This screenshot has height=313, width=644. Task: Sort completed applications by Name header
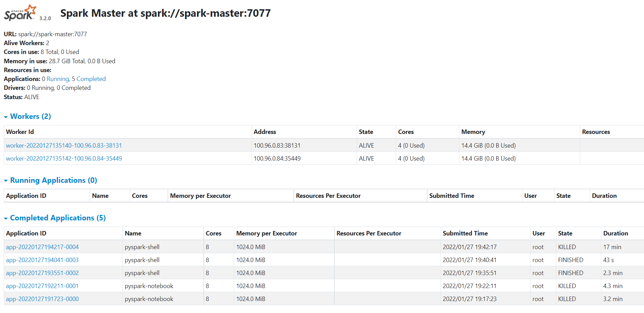point(133,233)
